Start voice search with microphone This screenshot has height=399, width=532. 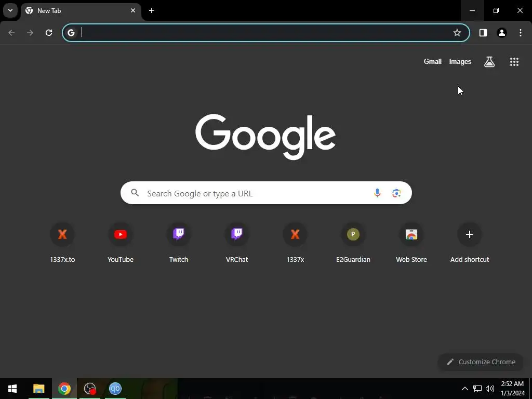pos(377,193)
